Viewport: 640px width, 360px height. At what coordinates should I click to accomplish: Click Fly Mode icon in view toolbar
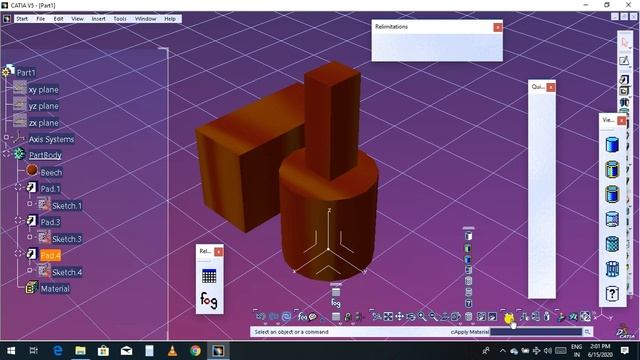pyautogui.click(x=377, y=316)
